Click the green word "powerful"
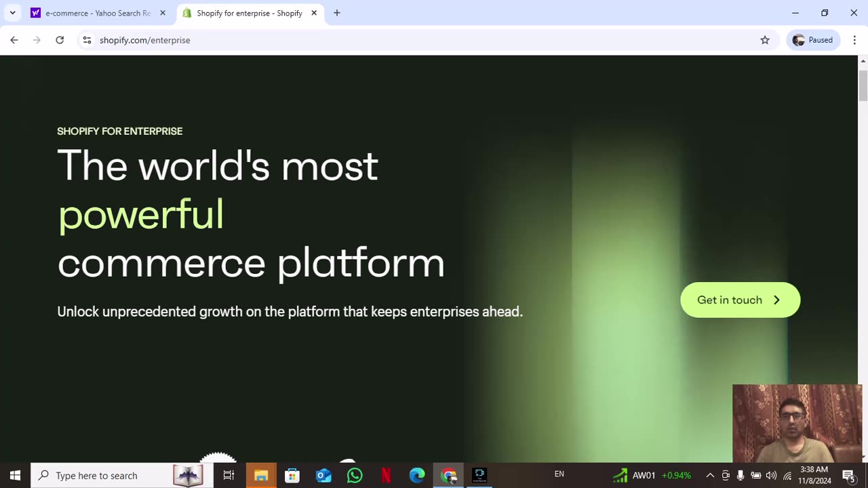Viewport: 868px width, 488px height. click(x=141, y=215)
